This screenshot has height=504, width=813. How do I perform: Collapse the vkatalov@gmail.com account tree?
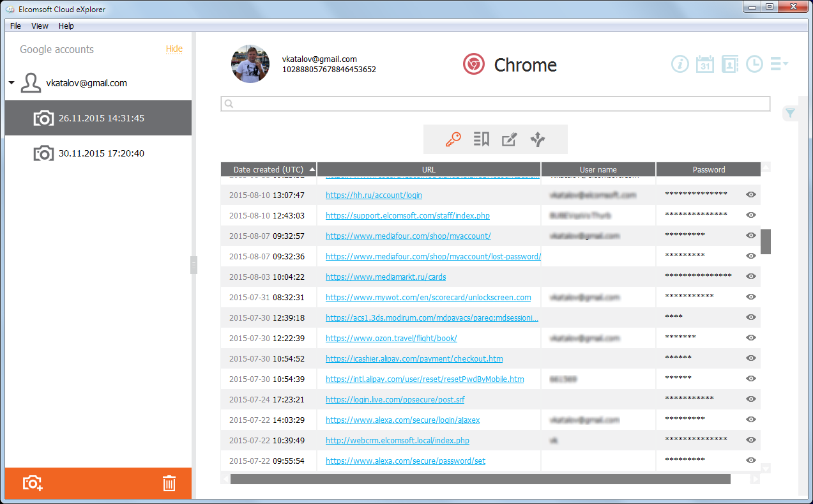(x=11, y=84)
